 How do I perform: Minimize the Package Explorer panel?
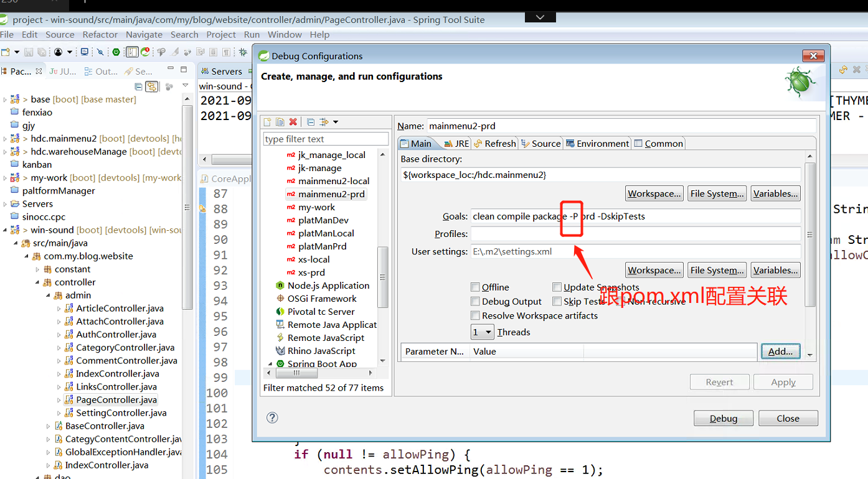click(x=169, y=70)
